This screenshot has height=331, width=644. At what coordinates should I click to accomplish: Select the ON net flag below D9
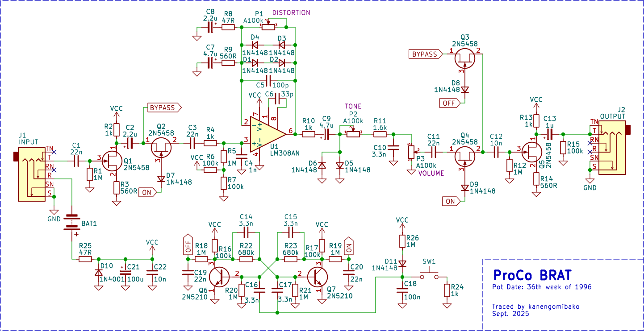tap(452, 201)
